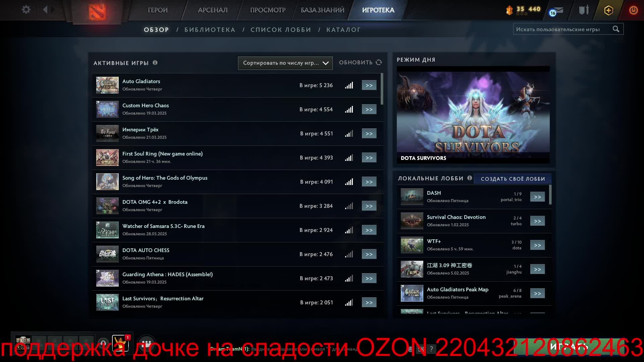Click the Обновить refresh button
The width and height of the screenshot is (644, 362).
click(x=360, y=62)
